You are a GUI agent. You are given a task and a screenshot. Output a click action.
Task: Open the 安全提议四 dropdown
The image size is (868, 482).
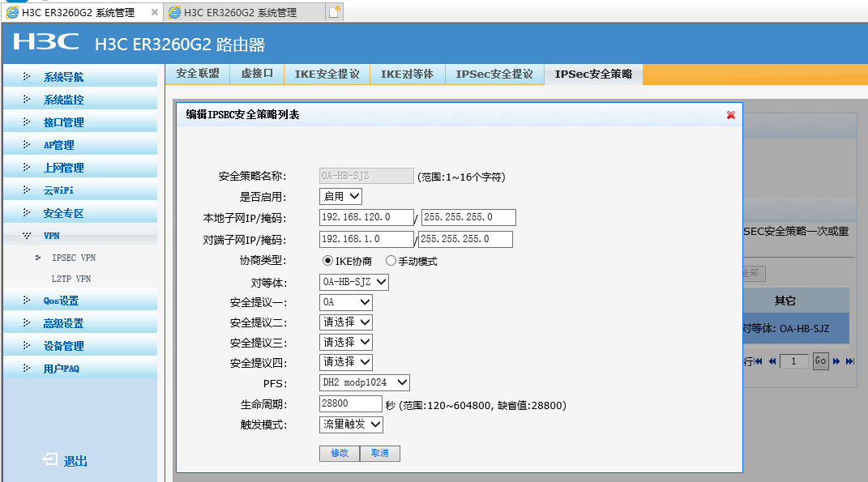pyautogui.click(x=345, y=362)
